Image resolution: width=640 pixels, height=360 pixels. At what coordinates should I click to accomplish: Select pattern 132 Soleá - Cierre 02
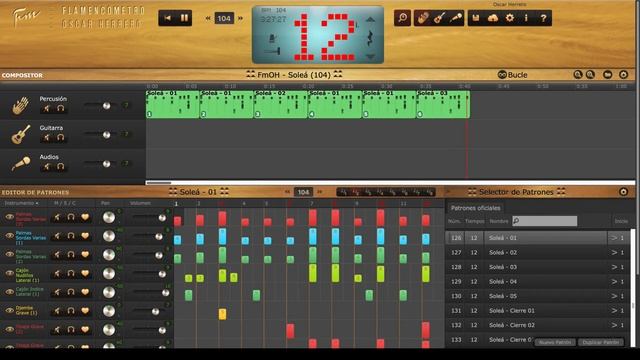pos(538,325)
